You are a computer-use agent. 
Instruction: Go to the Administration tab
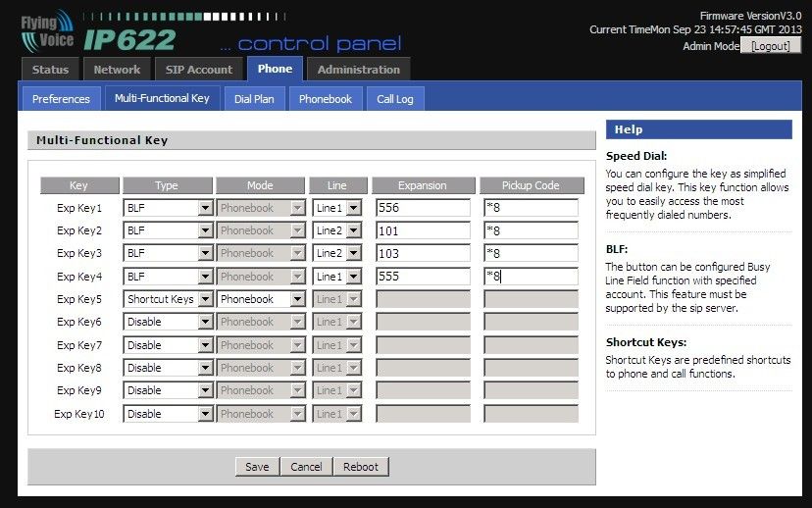pos(358,70)
